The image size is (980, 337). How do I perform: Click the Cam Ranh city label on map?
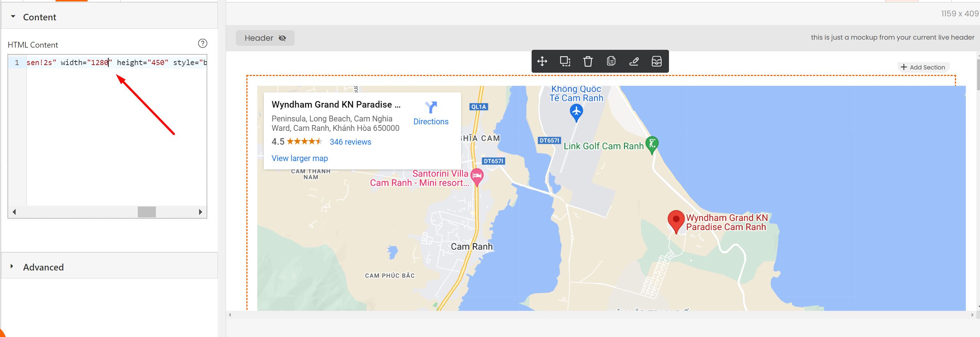pos(471,246)
